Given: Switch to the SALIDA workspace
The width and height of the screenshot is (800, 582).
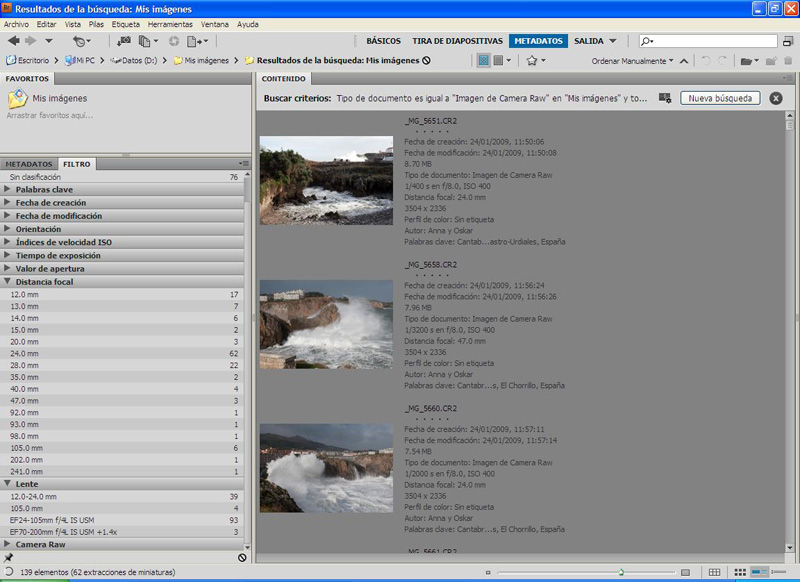Looking at the screenshot, I should click(x=589, y=41).
